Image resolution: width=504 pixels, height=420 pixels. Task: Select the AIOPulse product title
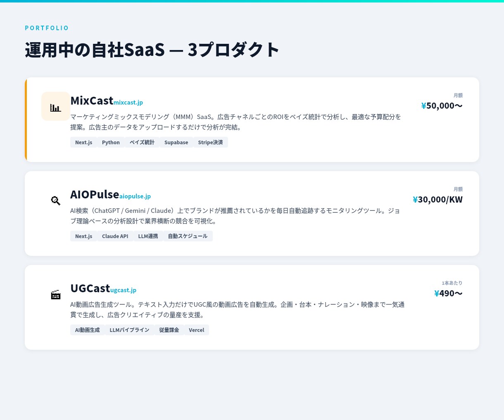click(95, 194)
